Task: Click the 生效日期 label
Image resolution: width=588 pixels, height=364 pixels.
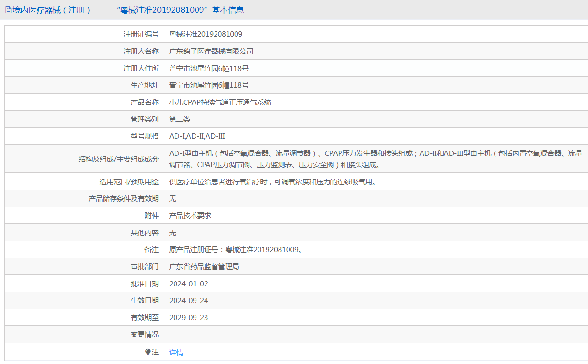Action: pyautogui.click(x=144, y=301)
